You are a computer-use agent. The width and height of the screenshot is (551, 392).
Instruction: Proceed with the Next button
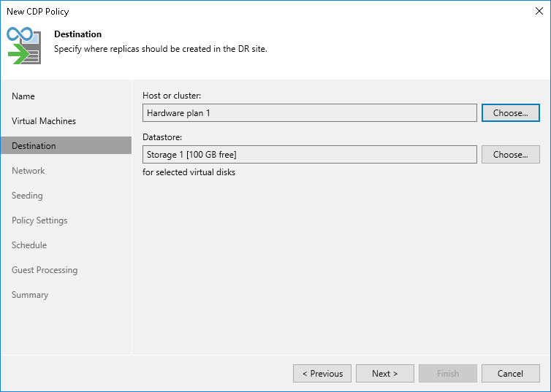(x=385, y=374)
